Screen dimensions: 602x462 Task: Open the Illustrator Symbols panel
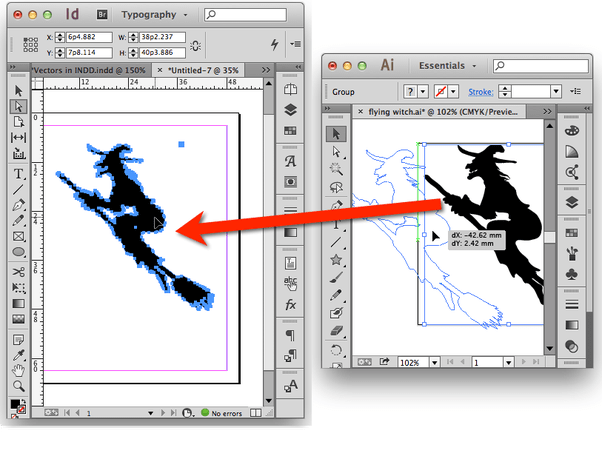coord(572,274)
